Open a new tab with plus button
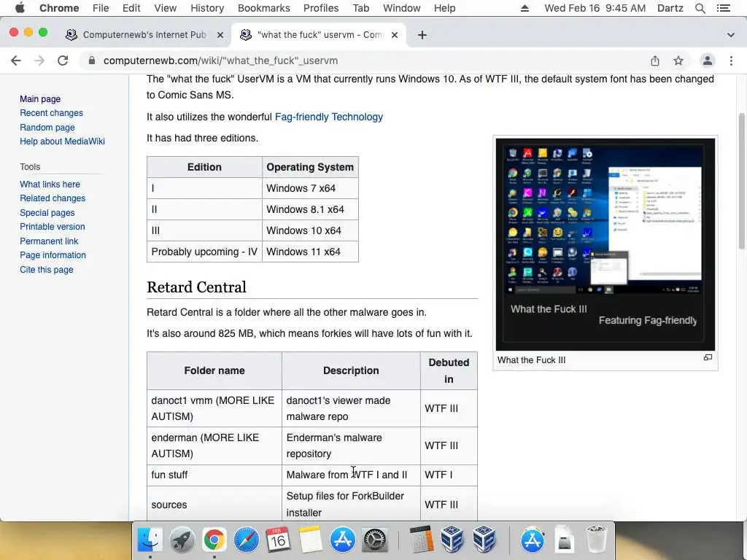Viewport: 747px width, 560px height. pyautogui.click(x=422, y=35)
